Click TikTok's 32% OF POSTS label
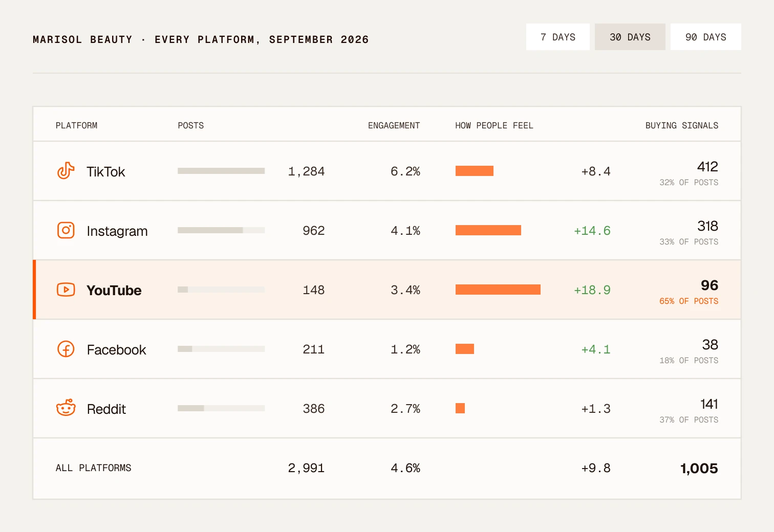 [x=689, y=182]
